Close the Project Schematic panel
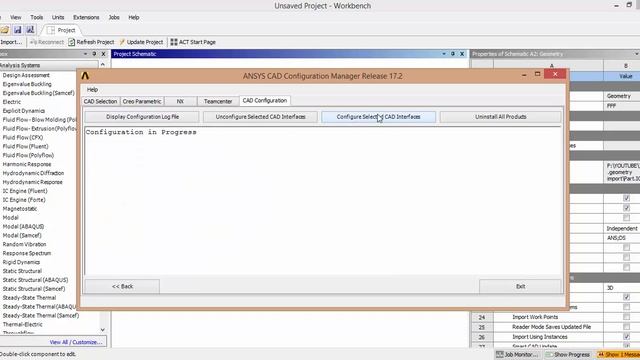This screenshot has width=640, height=360. coord(462,54)
